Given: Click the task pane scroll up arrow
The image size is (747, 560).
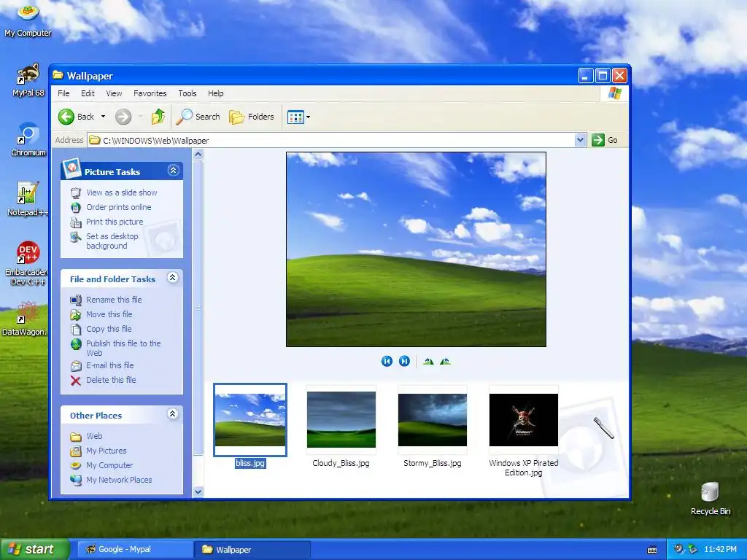Looking at the screenshot, I should (198, 155).
